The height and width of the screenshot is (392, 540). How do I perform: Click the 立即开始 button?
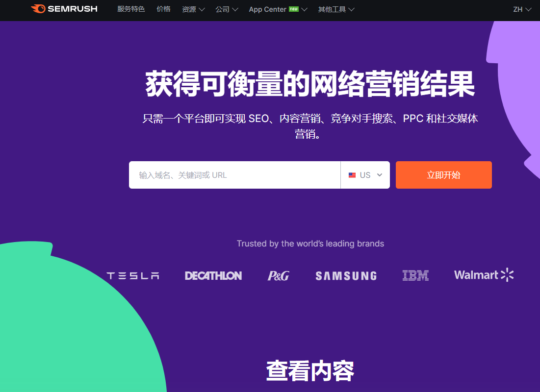[x=443, y=175]
